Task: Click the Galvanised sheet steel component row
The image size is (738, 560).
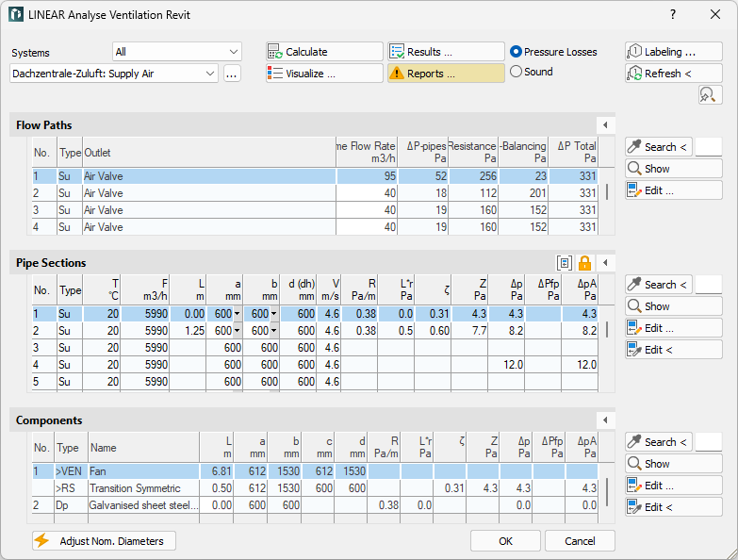Action: click(x=315, y=505)
